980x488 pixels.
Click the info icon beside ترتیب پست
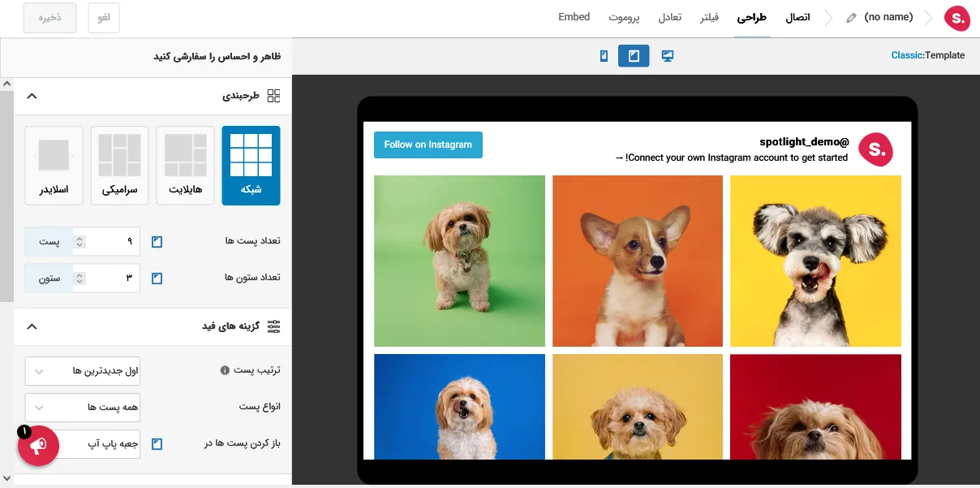tap(226, 370)
